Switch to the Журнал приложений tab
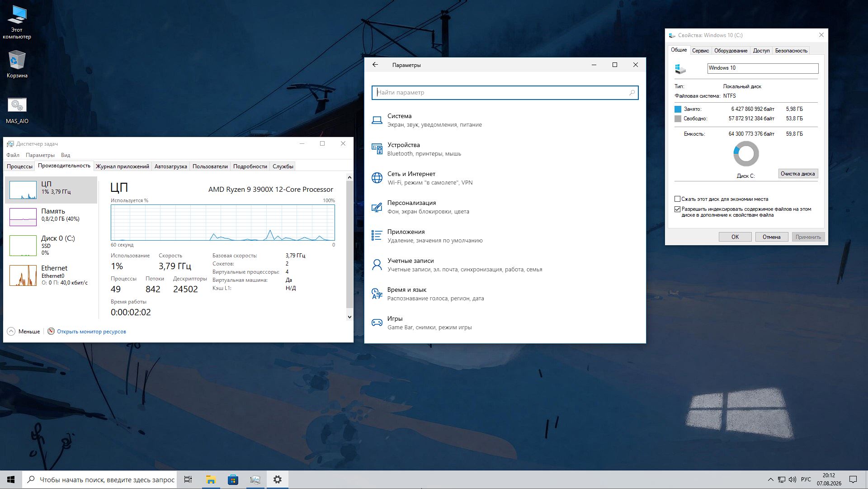The image size is (868, 489). (122, 166)
